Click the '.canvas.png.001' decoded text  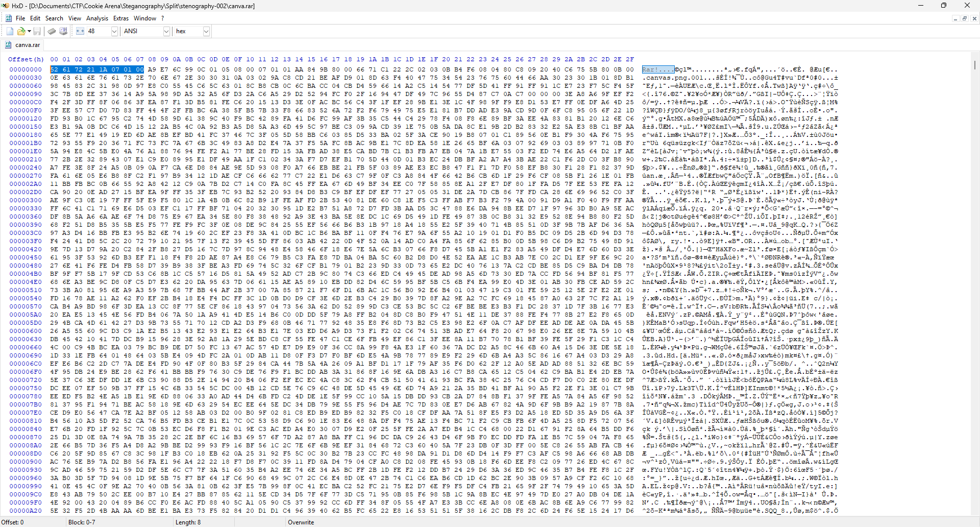pyautogui.click(x=674, y=78)
